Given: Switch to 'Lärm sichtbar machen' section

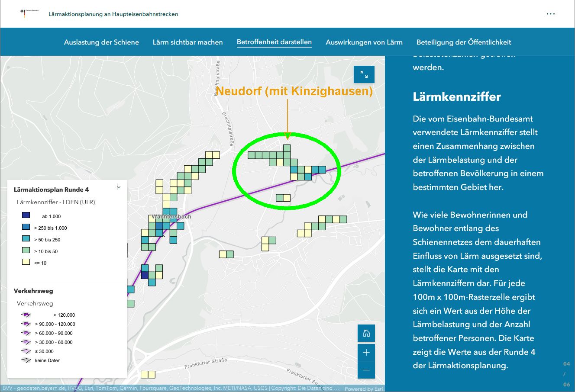Looking at the screenshot, I should [x=187, y=42].
